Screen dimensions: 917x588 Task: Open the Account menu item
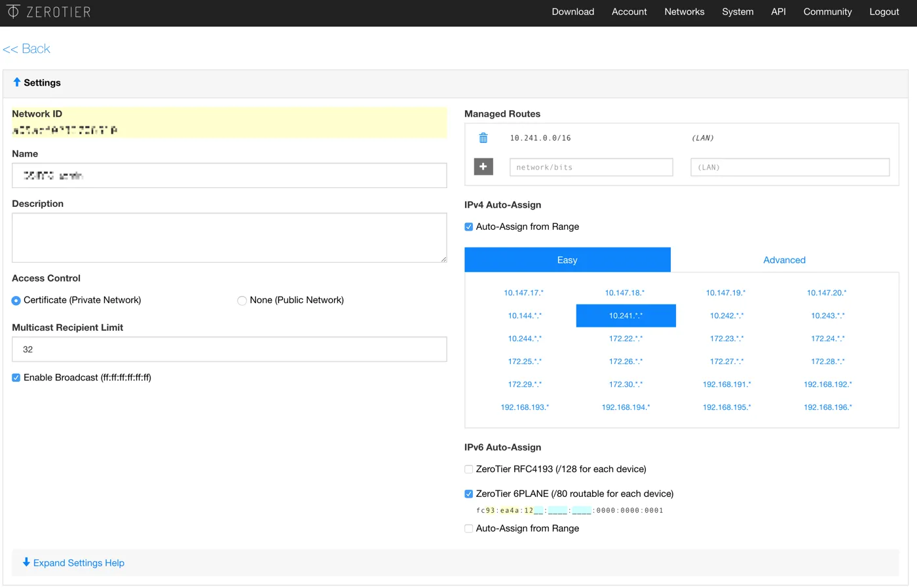click(x=629, y=12)
